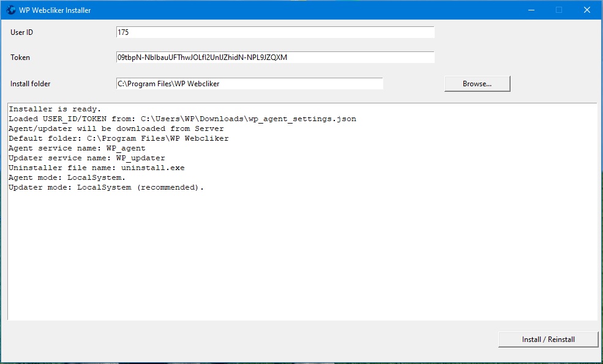The image size is (603, 364).
Task: Click the 'Updater service name: WP_updater' line
Action: pyautogui.click(x=87, y=158)
